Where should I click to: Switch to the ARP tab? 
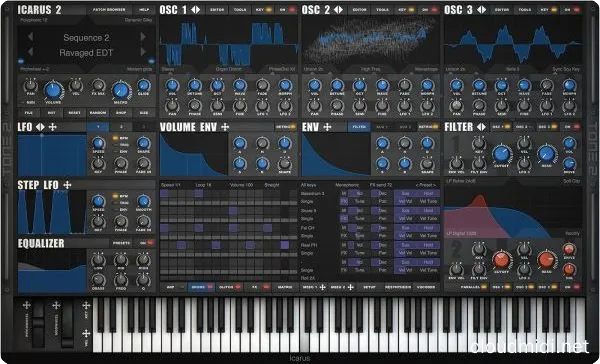(173, 287)
